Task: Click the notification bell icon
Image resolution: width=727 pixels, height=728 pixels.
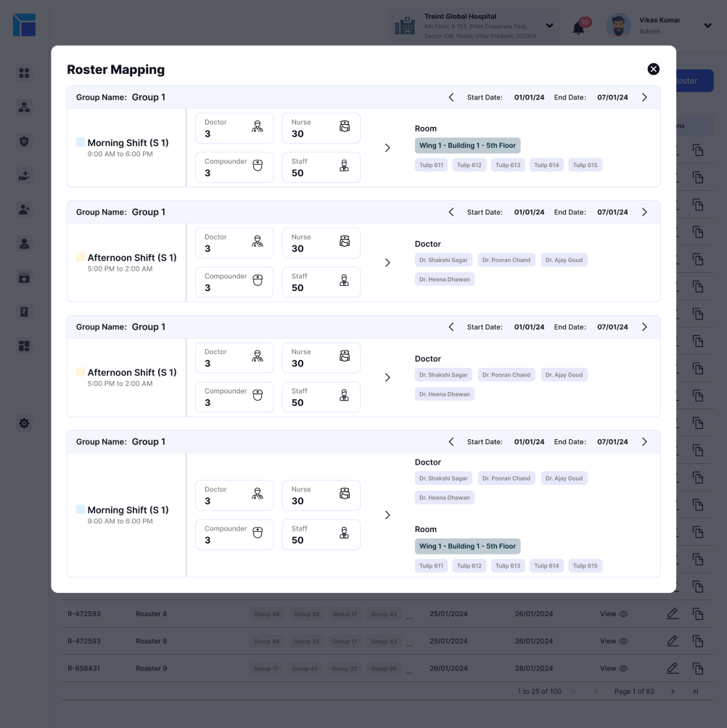Action: coord(578,28)
